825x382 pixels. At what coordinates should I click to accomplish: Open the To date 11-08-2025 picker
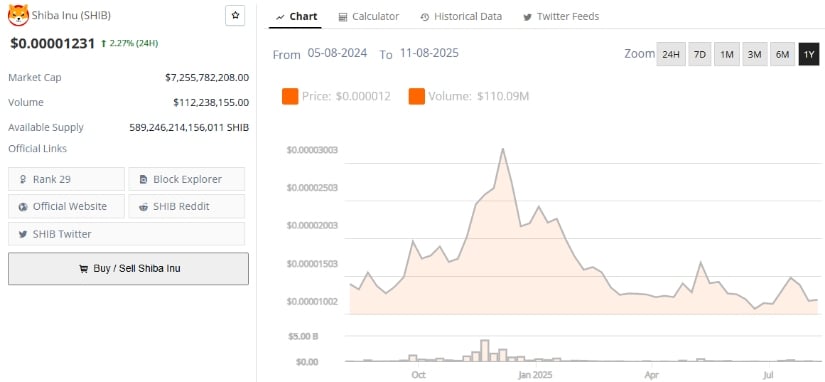click(x=429, y=53)
